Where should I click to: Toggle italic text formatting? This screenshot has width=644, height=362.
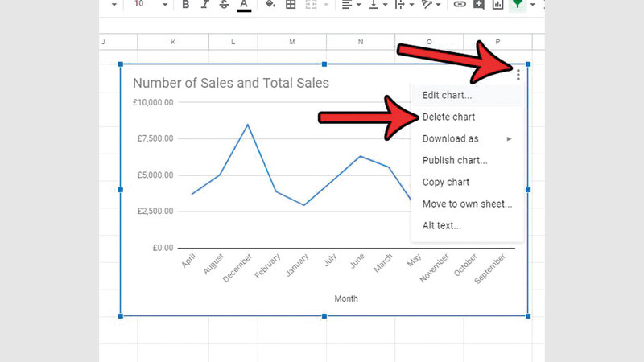(205, 5)
